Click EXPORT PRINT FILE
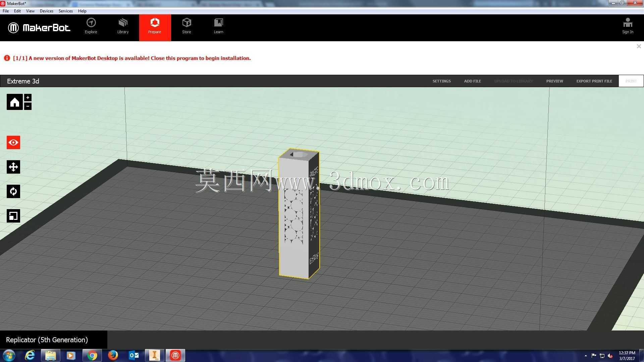The height and width of the screenshot is (362, 644). click(594, 81)
